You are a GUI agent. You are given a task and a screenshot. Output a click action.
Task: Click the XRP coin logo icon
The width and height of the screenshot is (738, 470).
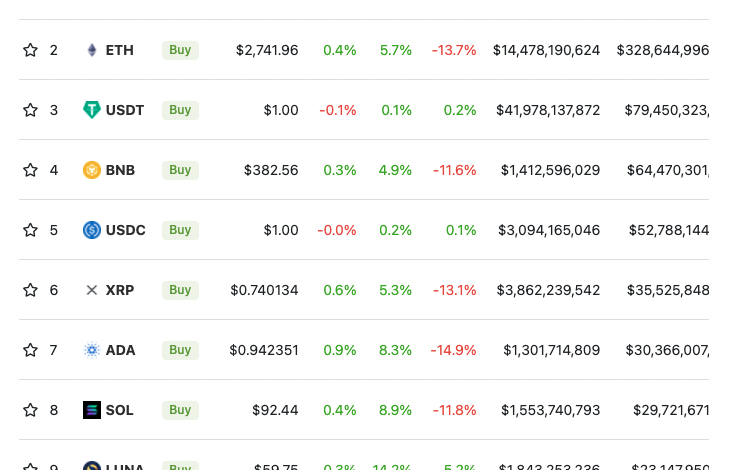(92, 290)
